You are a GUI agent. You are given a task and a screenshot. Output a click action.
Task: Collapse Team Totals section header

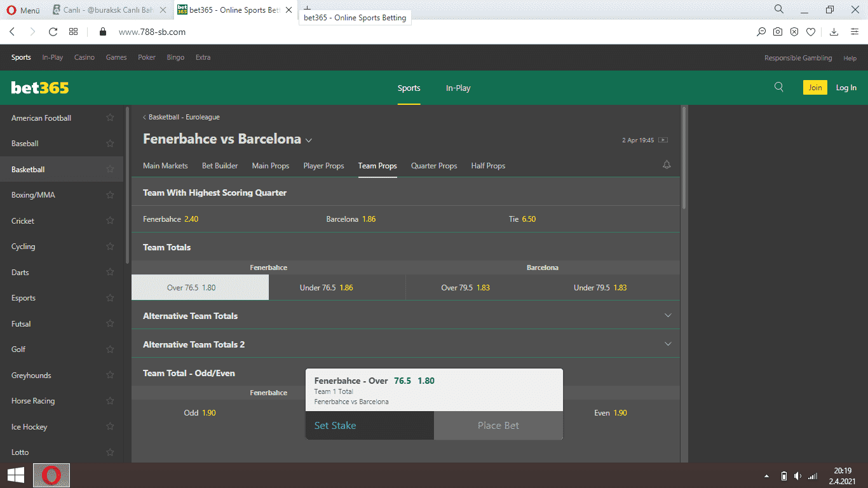pyautogui.click(x=405, y=247)
